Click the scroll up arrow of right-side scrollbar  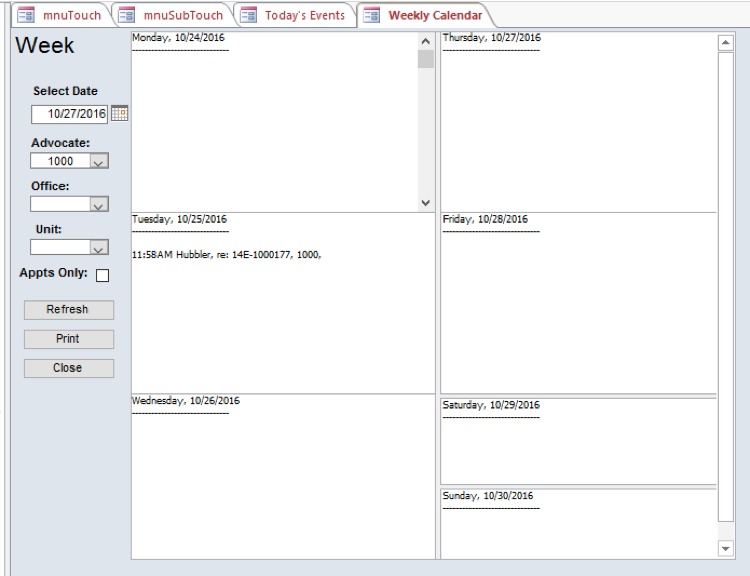726,43
